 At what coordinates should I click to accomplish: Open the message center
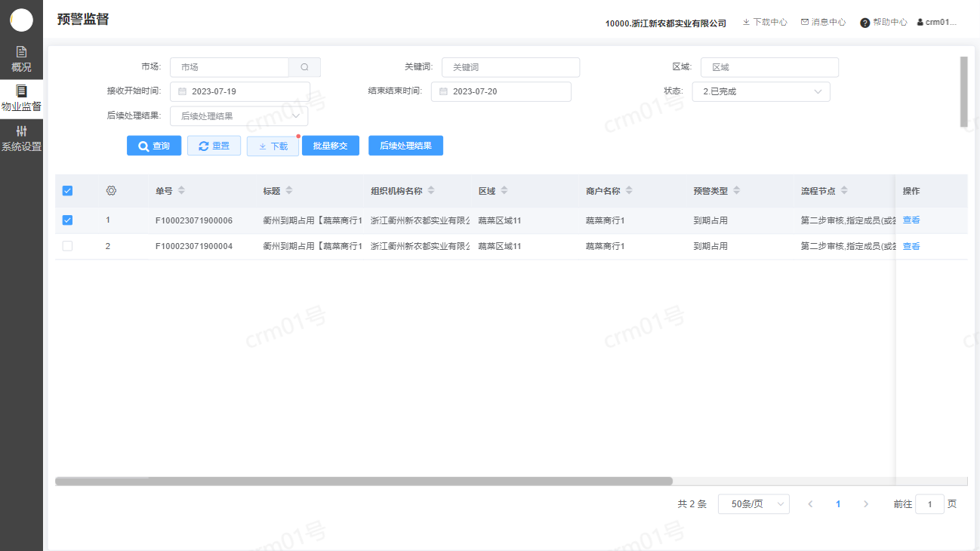click(823, 23)
